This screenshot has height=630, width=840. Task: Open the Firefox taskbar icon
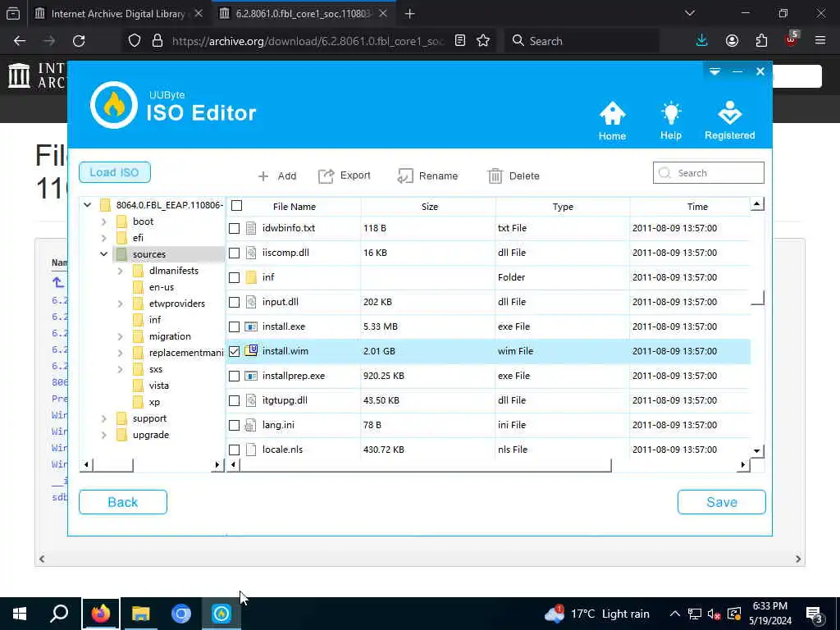click(101, 614)
